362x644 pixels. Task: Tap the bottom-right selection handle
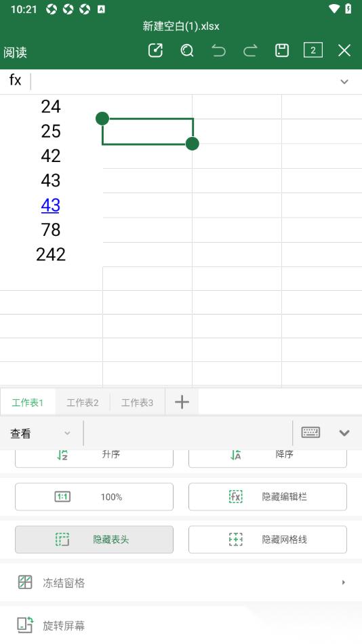193,144
